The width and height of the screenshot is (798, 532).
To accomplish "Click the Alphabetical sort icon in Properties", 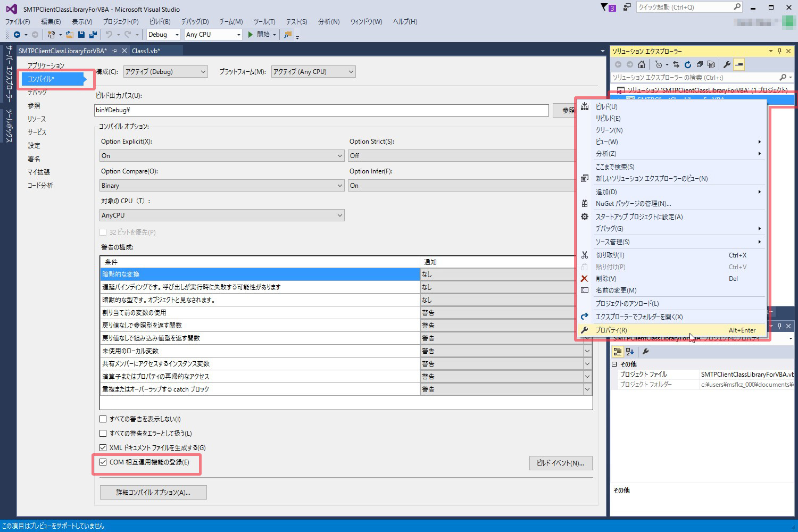I will click(630, 352).
